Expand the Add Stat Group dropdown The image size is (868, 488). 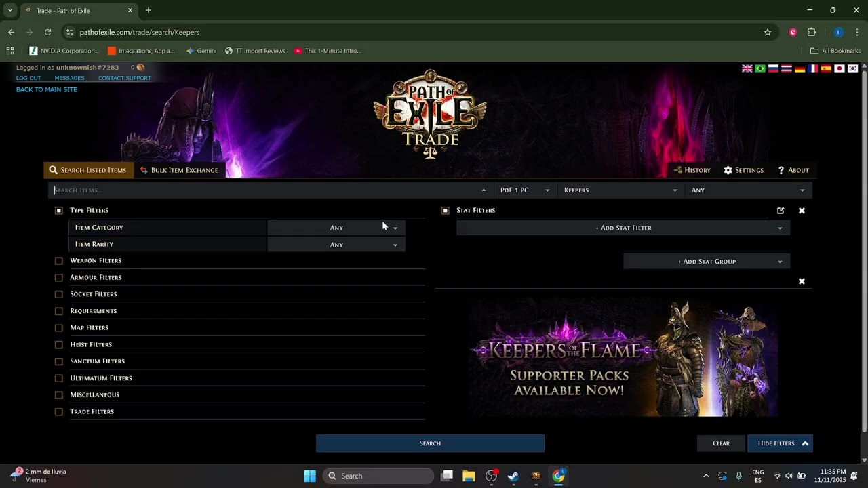click(707, 262)
